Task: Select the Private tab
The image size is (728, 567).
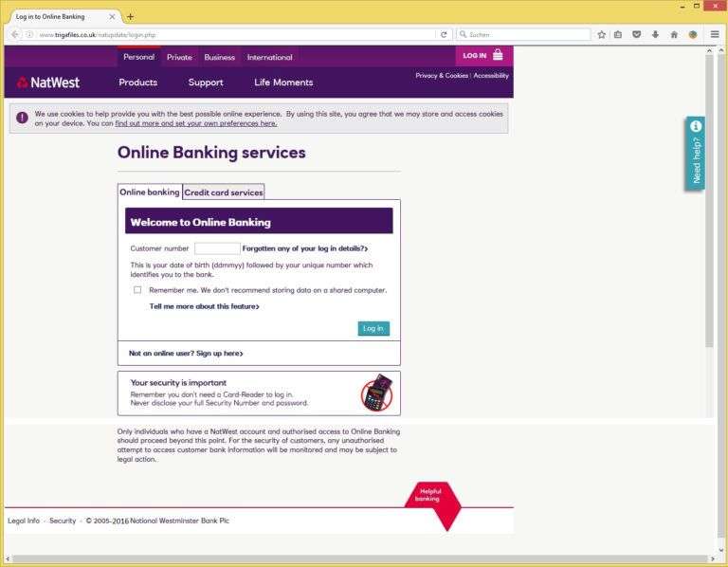Action: click(x=179, y=57)
